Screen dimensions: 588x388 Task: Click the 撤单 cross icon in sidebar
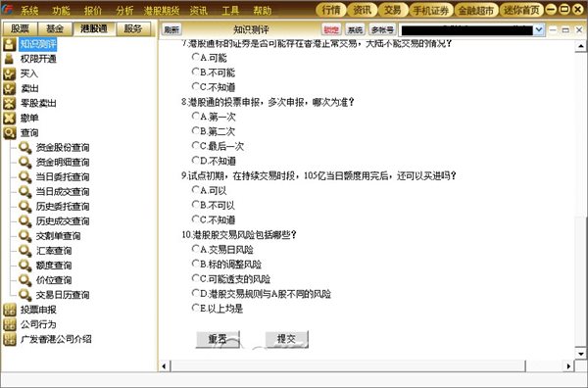tap(10, 119)
